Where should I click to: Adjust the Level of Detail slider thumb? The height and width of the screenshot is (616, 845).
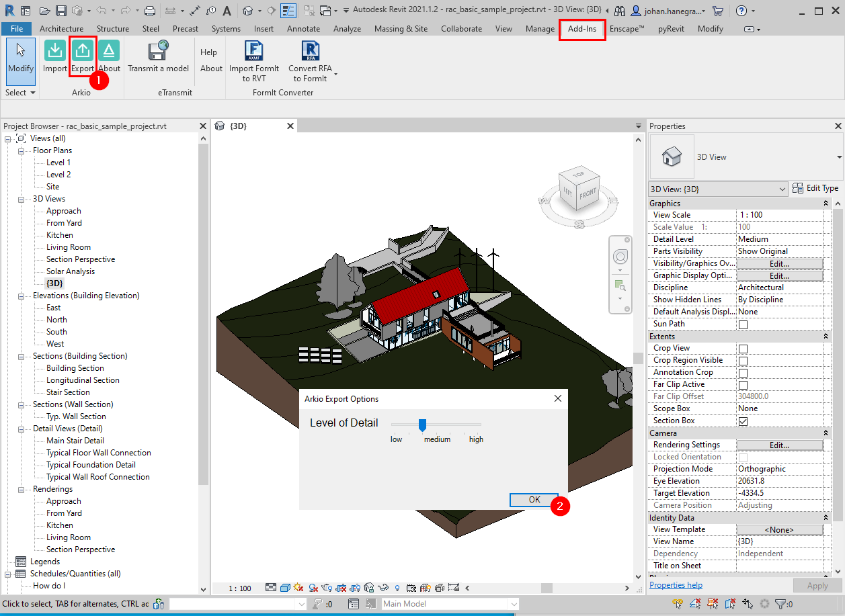click(x=422, y=425)
